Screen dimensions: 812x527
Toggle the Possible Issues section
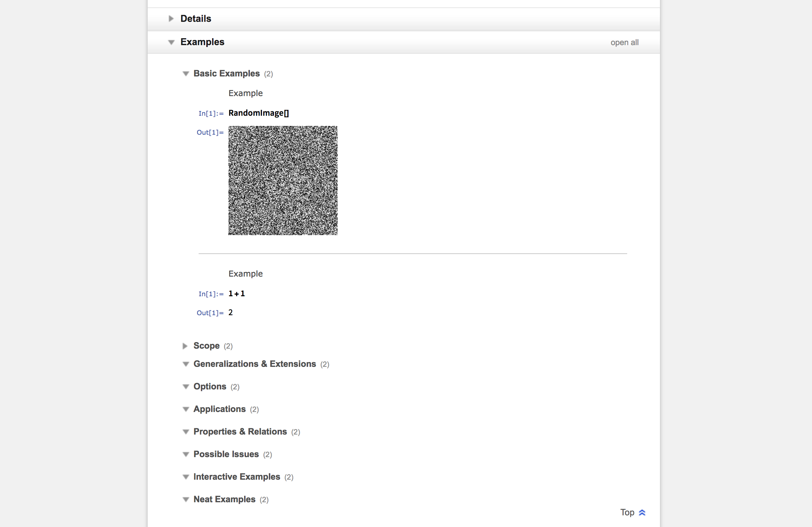click(x=186, y=454)
